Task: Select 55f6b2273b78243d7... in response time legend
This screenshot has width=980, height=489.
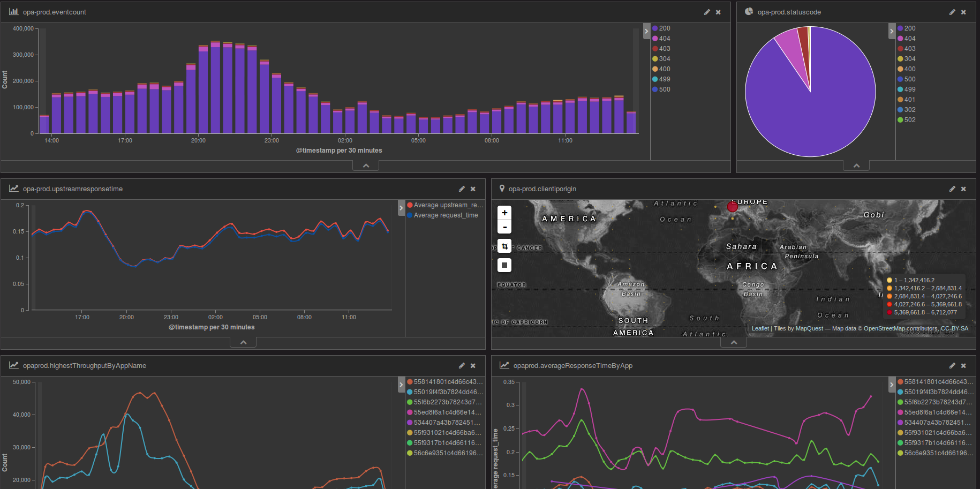Action: (x=936, y=402)
